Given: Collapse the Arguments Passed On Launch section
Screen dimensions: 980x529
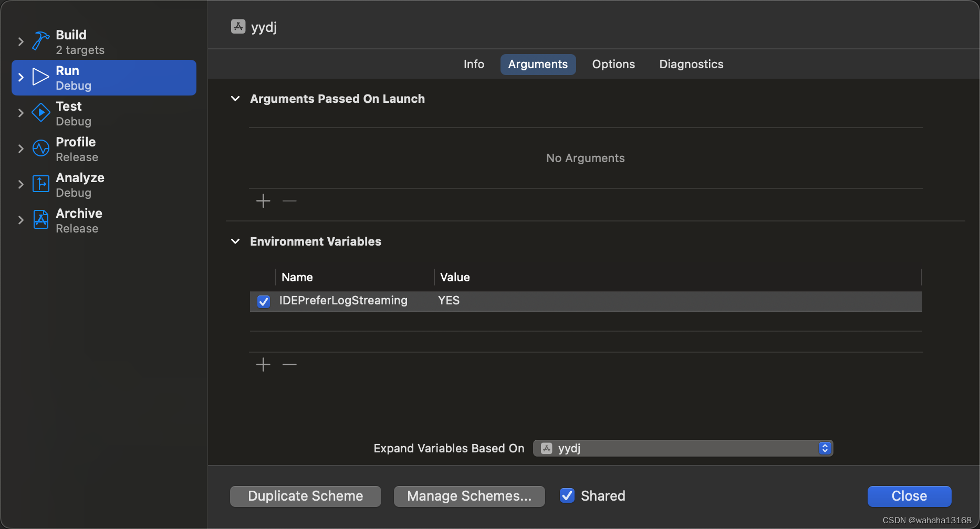Looking at the screenshot, I should click(235, 99).
